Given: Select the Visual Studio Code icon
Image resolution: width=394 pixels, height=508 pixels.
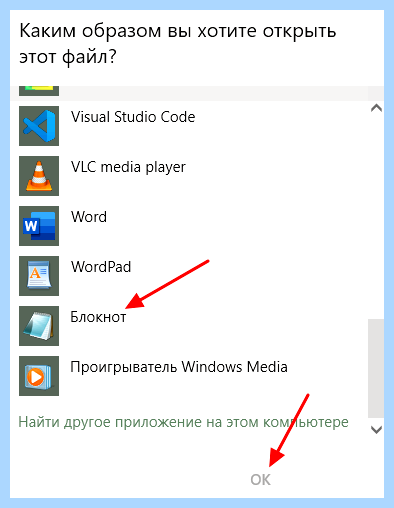Looking at the screenshot, I should (x=39, y=126).
